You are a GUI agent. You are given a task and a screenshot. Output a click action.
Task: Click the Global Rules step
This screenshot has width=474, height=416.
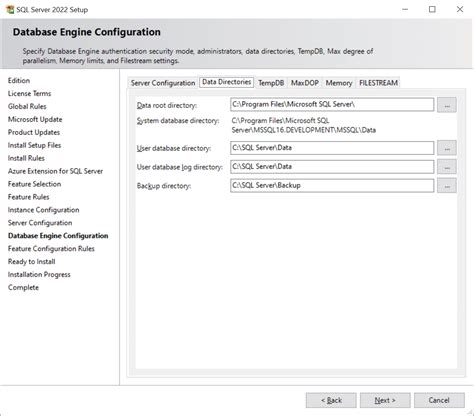tap(27, 107)
